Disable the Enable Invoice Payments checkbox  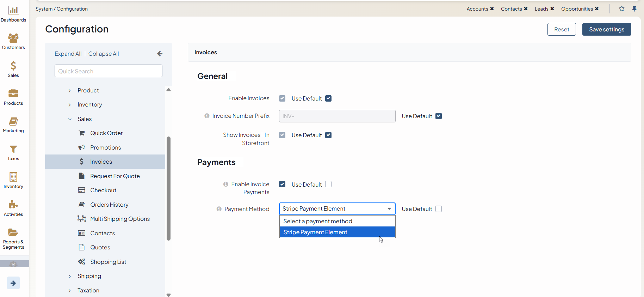coord(282,184)
